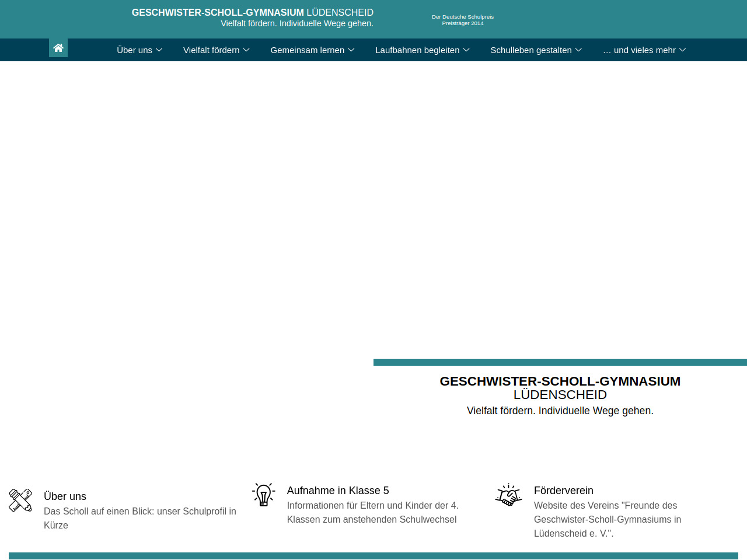
Task: Click the Geschwister-Scholl-Gymnasium header title
Action: [252, 13]
